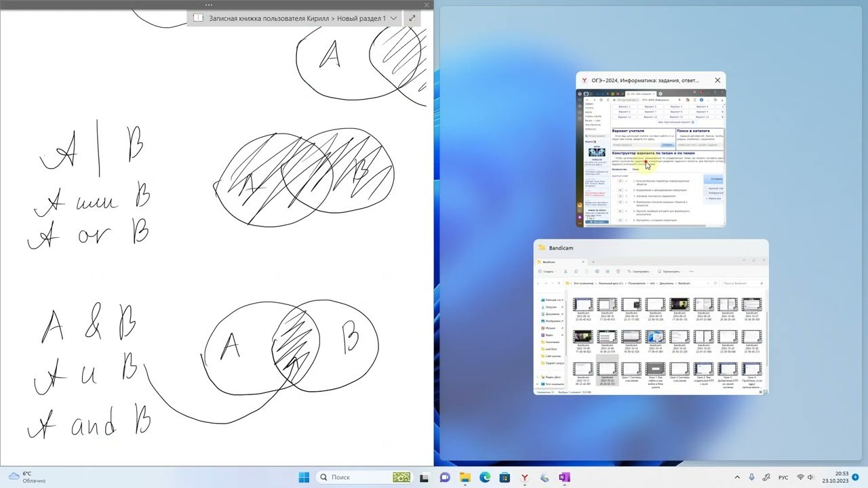Show hidden system tray icons
Image resolution: width=868 pixels, height=488 pixels.
coord(737,477)
